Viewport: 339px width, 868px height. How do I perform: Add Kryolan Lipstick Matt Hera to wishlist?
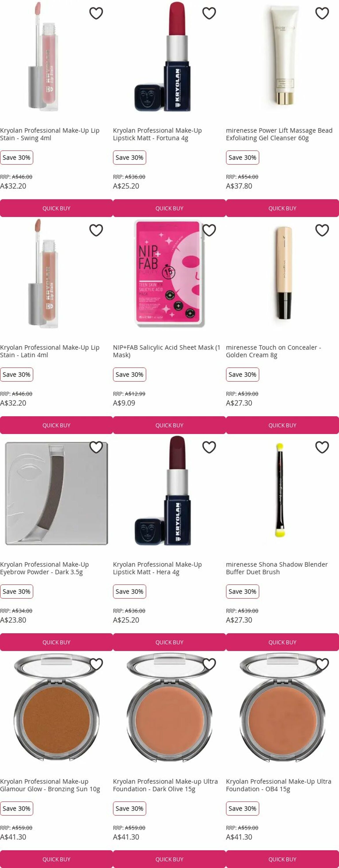click(209, 448)
